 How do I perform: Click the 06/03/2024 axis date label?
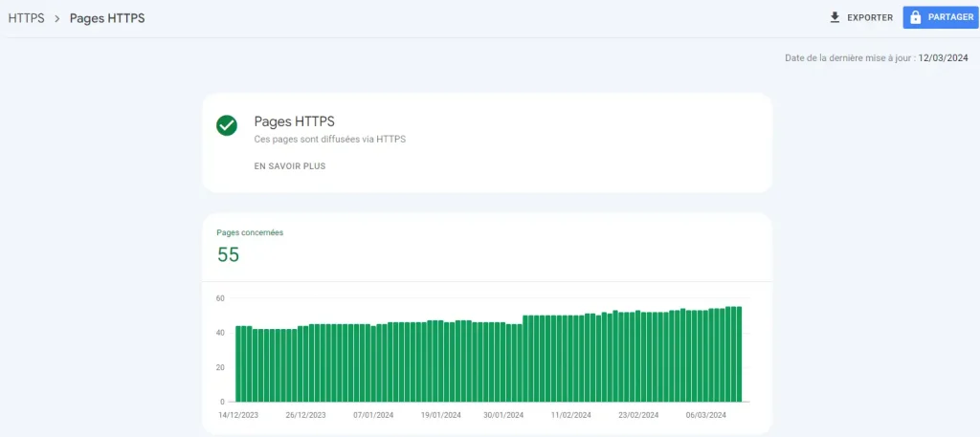click(x=705, y=415)
